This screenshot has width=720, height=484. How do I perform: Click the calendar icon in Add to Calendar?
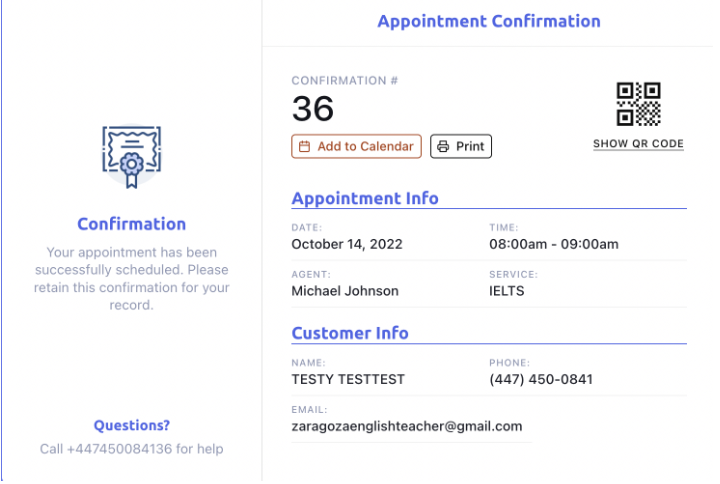304,146
